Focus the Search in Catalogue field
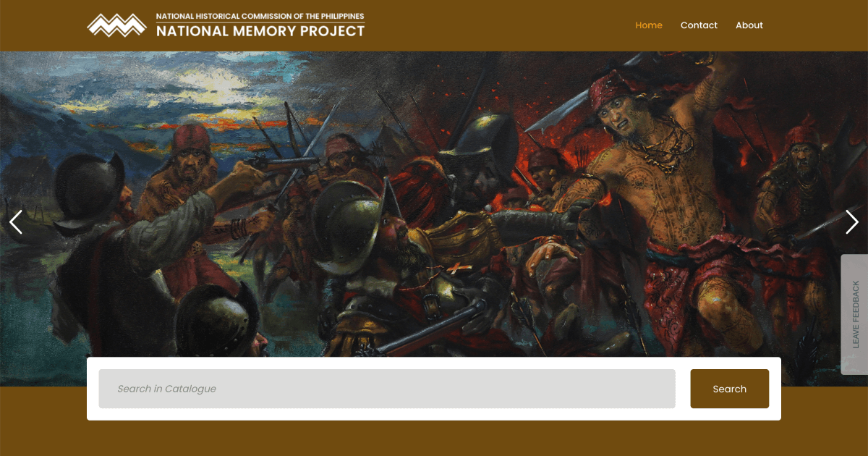868x456 pixels. [x=386, y=389]
